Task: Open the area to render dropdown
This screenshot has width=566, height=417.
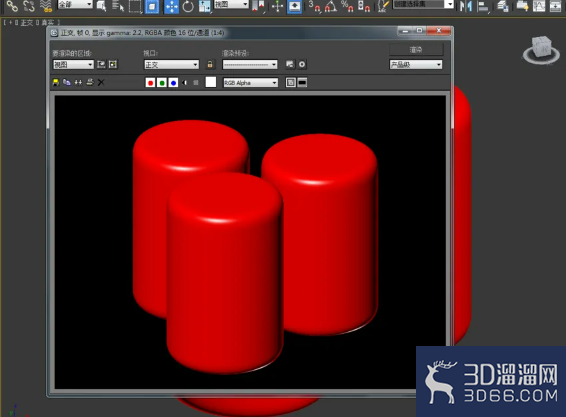Action: [73, 65]
